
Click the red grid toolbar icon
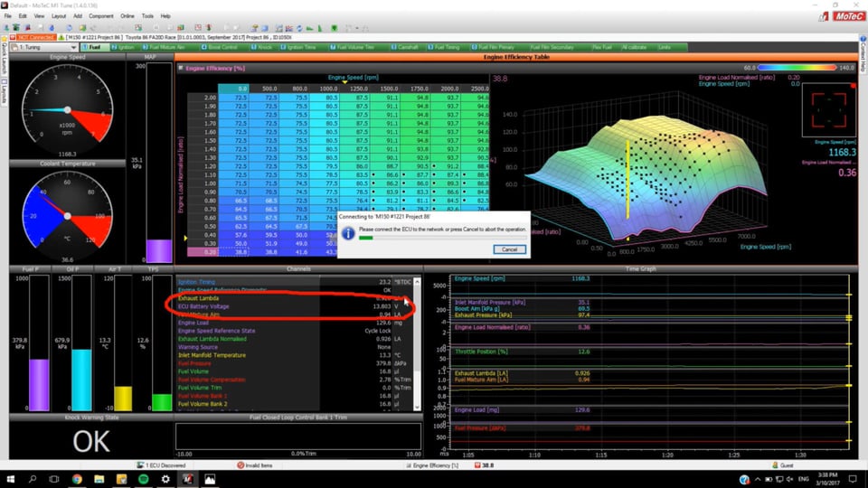[198, 28]
